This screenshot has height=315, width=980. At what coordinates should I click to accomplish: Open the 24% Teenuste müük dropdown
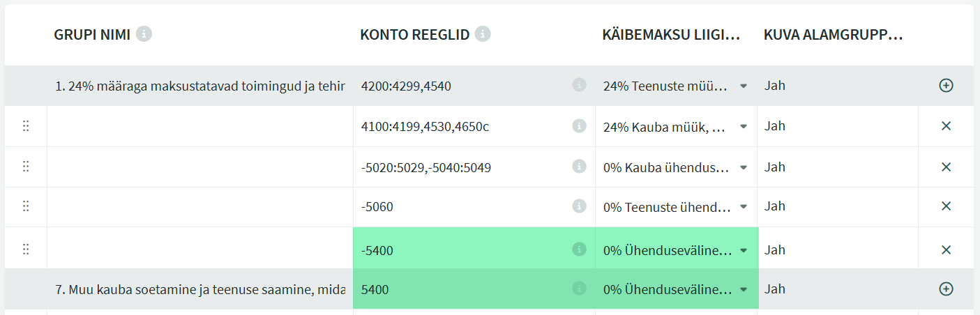pos(743,86)
